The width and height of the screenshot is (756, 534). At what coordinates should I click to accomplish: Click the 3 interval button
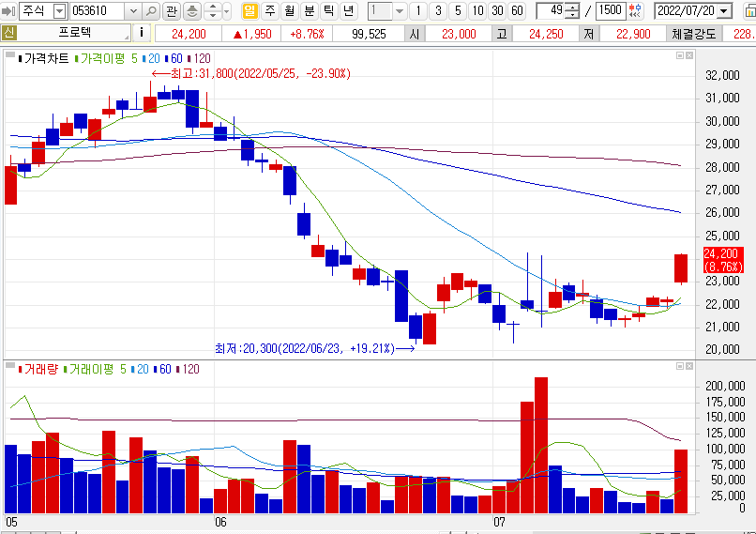tap(438, 10)
